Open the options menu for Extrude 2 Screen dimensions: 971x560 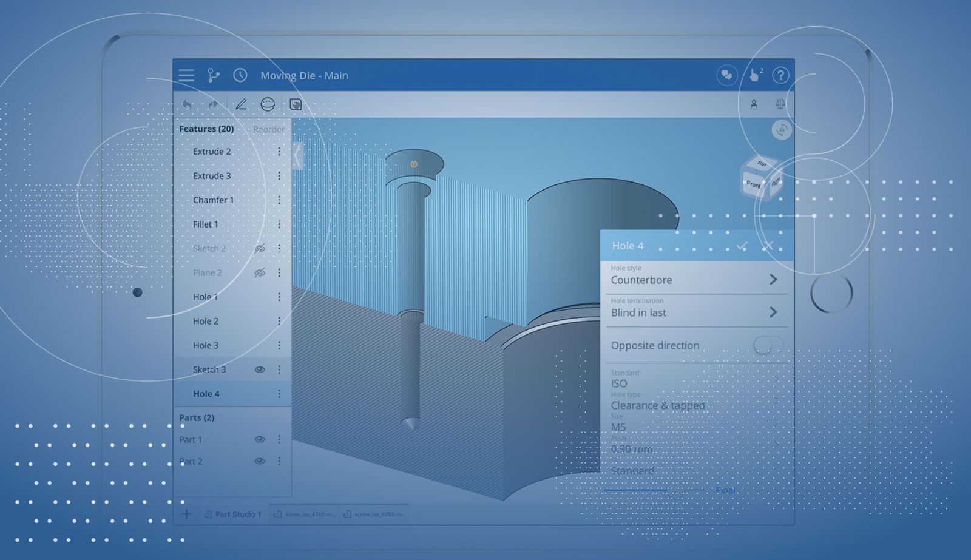coord(279,152)
